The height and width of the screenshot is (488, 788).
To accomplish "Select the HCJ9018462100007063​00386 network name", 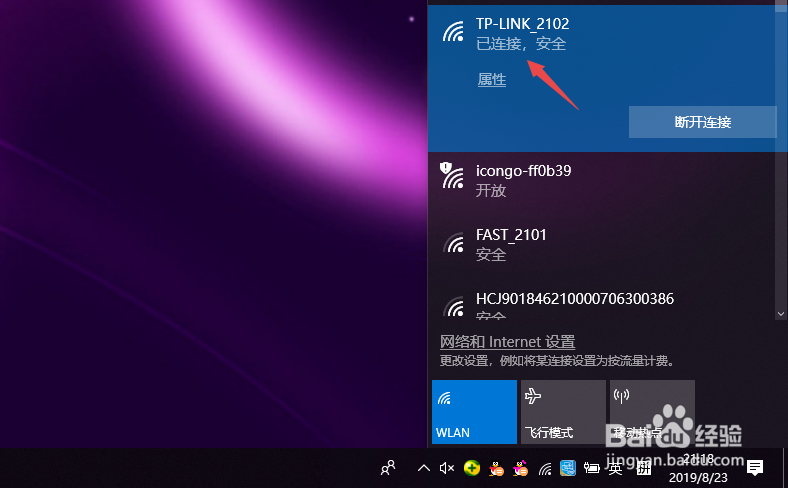I will (x=575, y=299).
